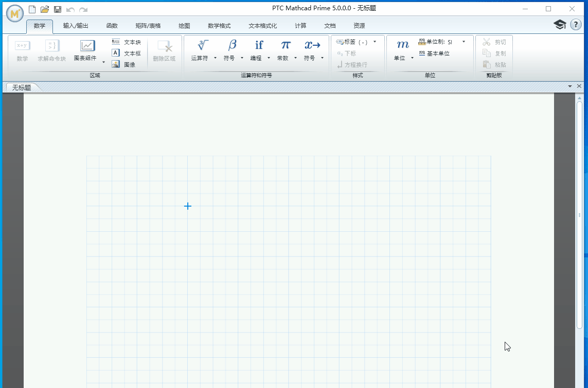Select the 常数 constants pi icon

286,46
